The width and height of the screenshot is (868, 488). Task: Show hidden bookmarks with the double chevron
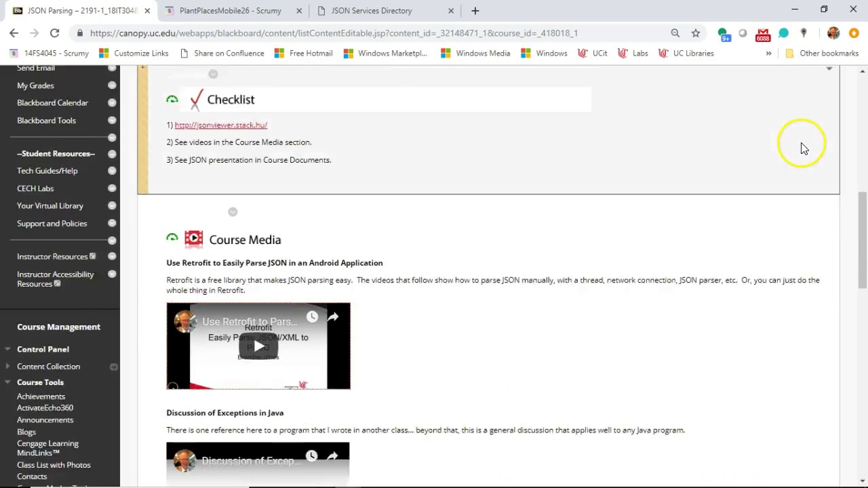click(768, 53)
